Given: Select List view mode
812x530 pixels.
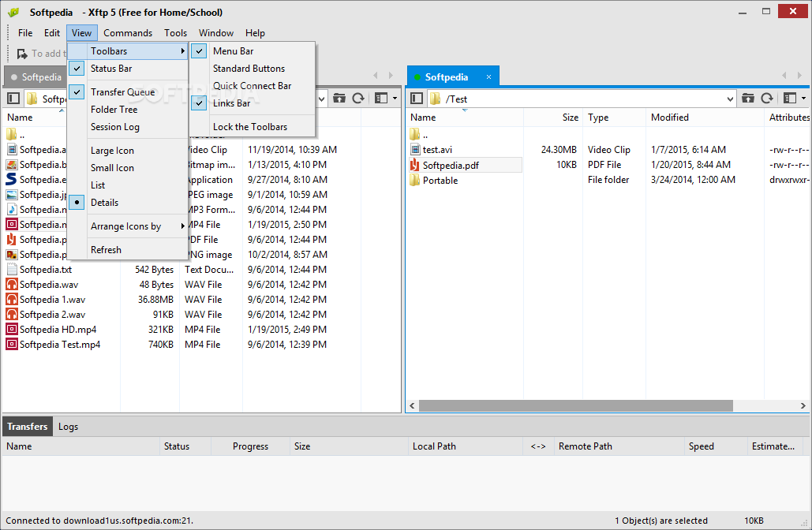Looking at the screenshot, I should pos(127,185).
